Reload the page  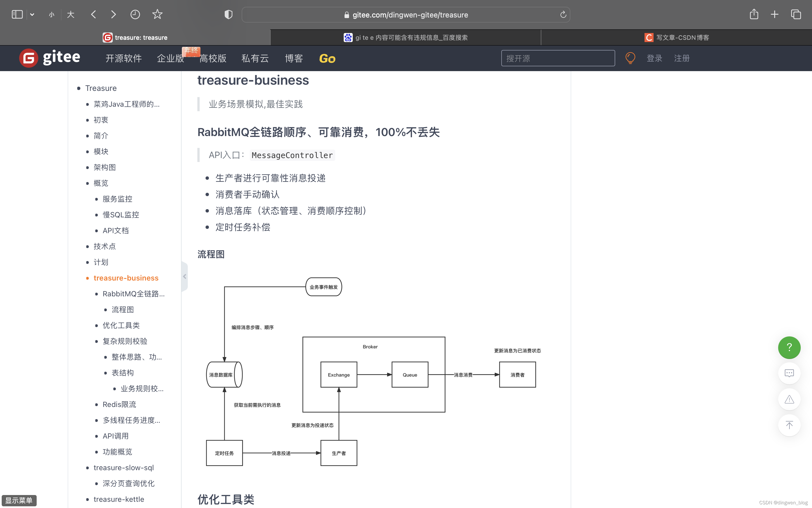(x=563, y=14)
